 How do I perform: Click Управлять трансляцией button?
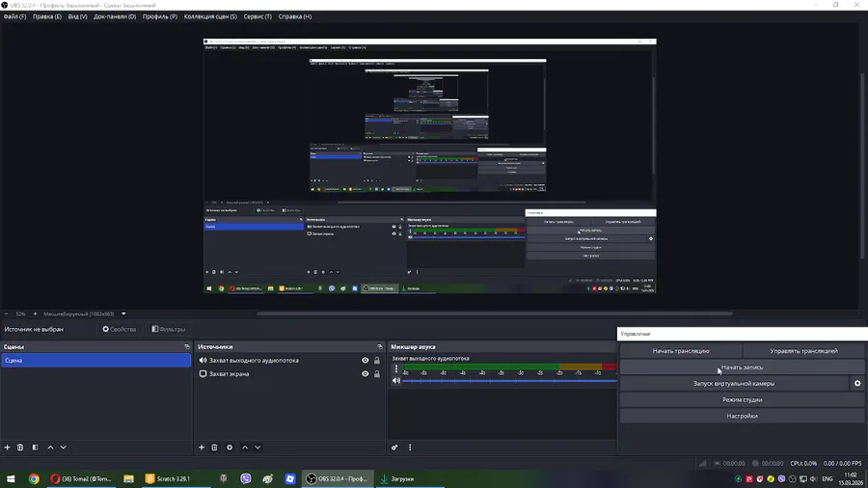(803, 351)
